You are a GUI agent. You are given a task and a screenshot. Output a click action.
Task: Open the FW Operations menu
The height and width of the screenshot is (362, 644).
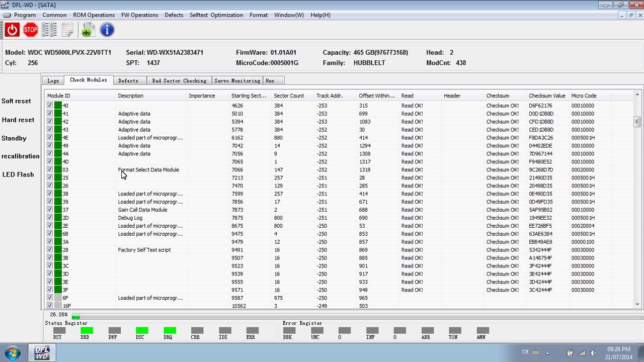139,15
